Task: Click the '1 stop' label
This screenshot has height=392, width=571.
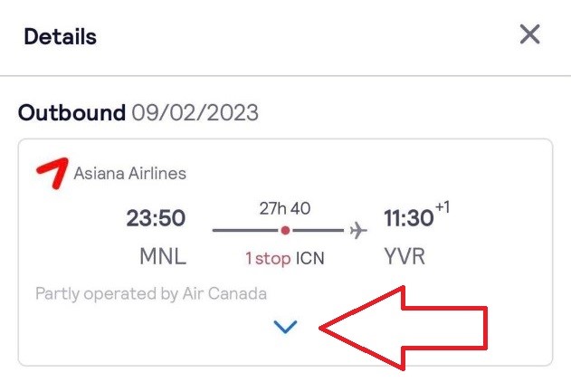Action: tap(268, 259)
